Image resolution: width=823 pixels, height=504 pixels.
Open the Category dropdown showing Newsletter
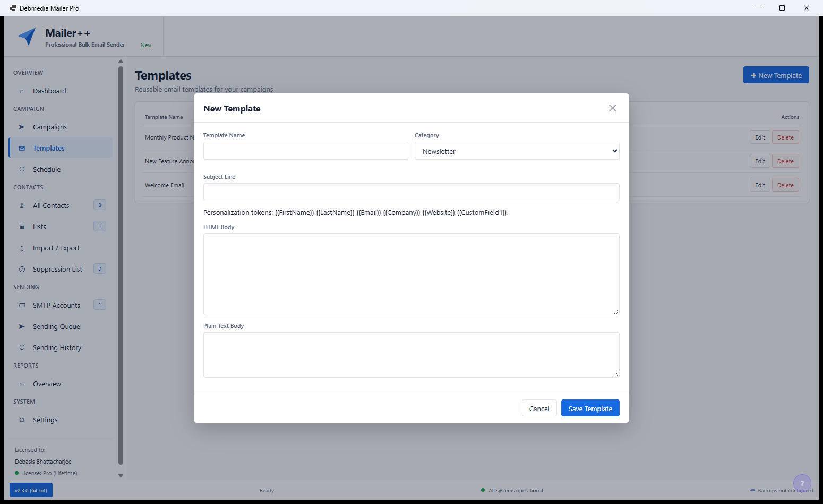click(x=517, y=151)
